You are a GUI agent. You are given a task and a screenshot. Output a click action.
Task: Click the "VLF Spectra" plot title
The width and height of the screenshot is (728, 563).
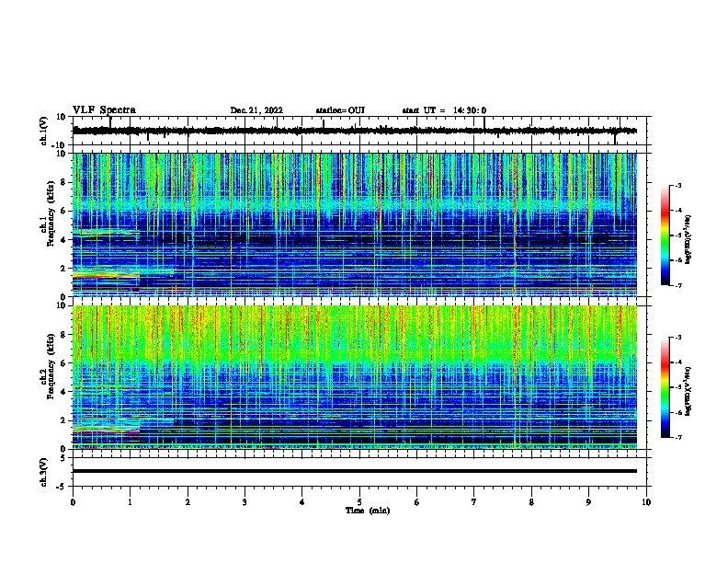(x=104, y=110)
